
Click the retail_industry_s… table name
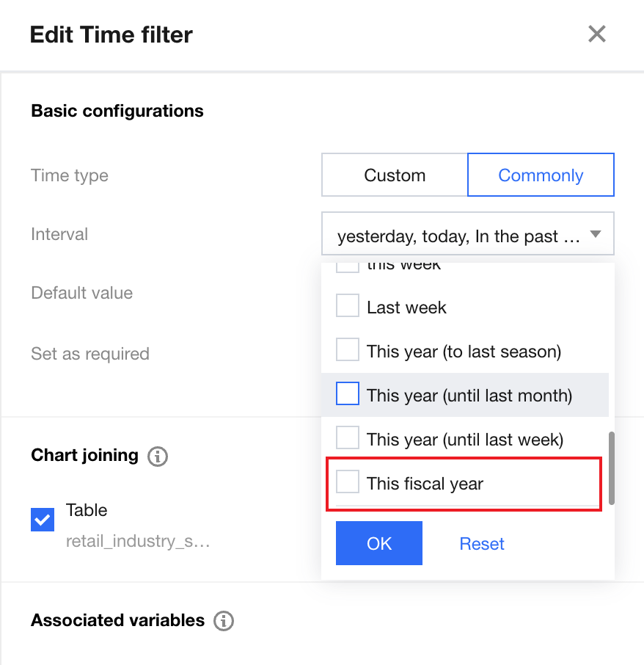pos(138,542)
